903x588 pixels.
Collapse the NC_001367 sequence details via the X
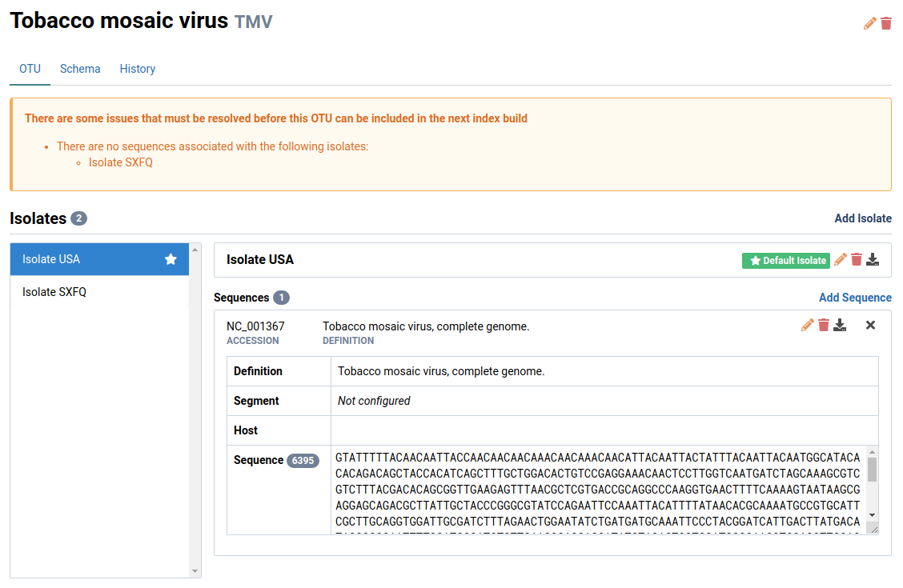tap(870, 325)
